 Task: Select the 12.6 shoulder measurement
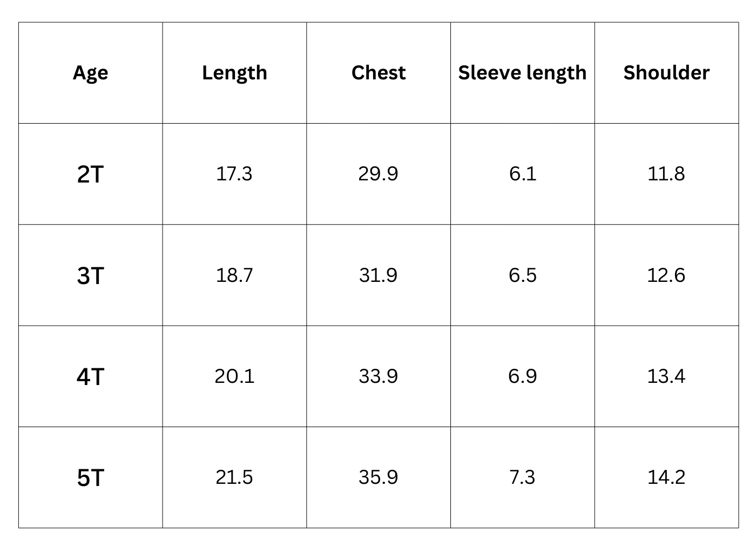coord(666,275)
